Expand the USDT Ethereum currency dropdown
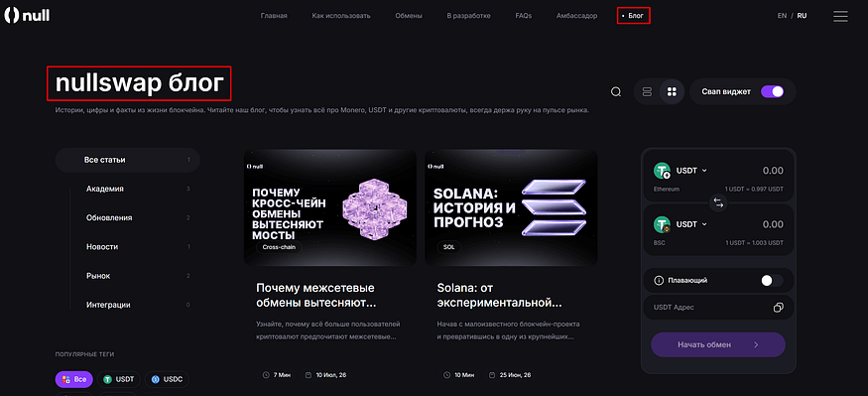 click(x=690, y=171)
